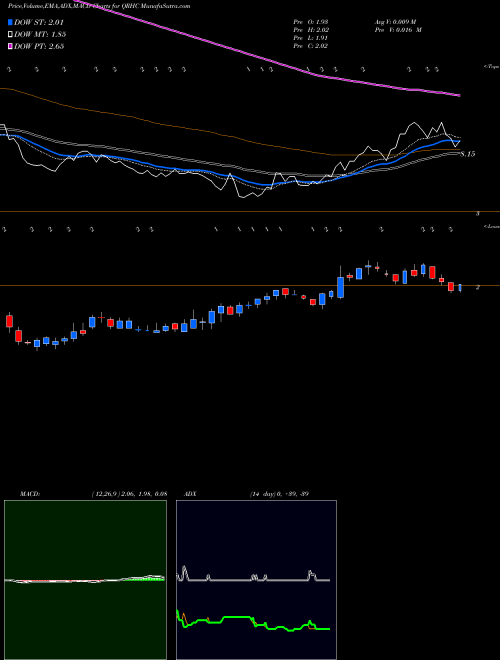500x660 pixels.
Task: Click the ADX '(14 day) 0, +39, -39' values
Action: [x=279, y=494]
